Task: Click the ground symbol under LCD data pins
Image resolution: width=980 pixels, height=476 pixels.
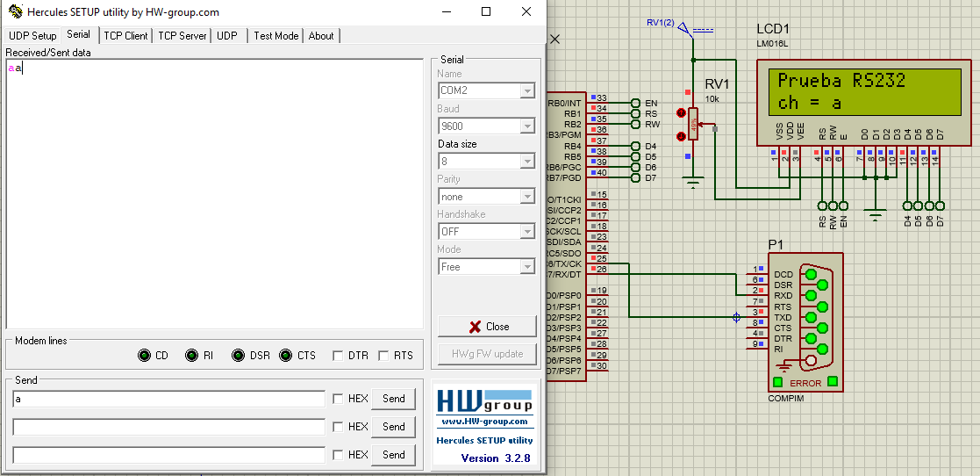Action: (876, 216)
